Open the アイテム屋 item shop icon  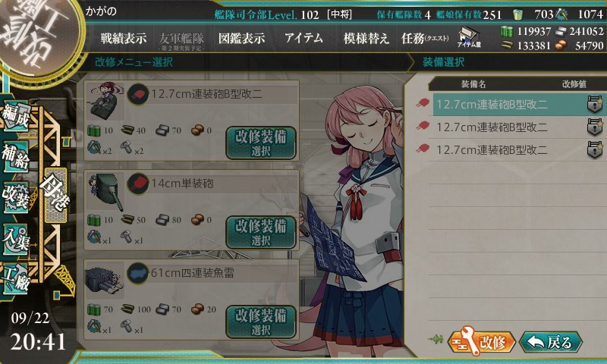point(469,37)
